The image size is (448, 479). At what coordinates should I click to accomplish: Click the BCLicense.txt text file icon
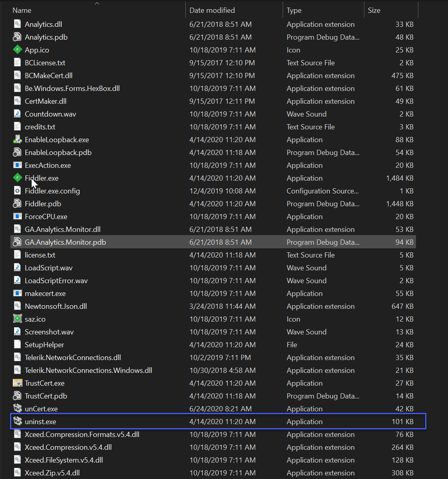pyautogui.click(x=17, y=62)
